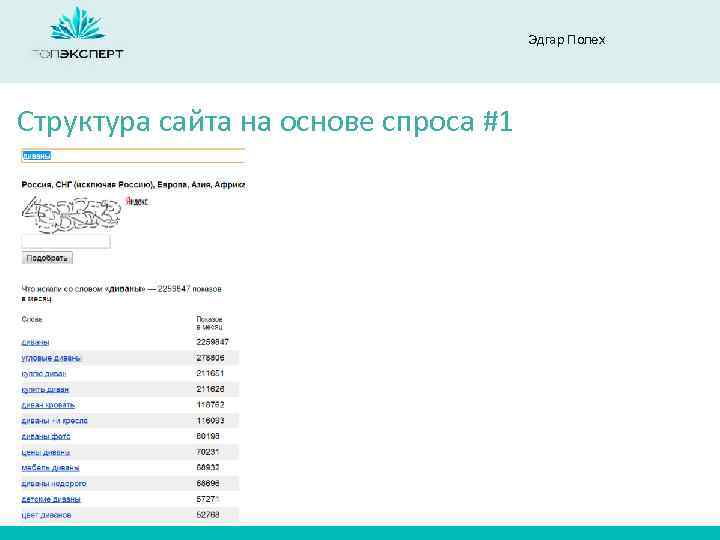Viewport: 720px width, 540px height.
Task: Click the slide title 'Структура сайта на основе спроса #1'
Action: (264, 122)
